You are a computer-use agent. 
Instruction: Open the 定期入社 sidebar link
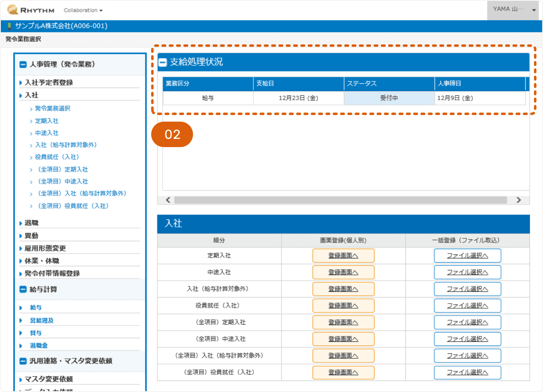pyautogui.click(x=46, y=121)
